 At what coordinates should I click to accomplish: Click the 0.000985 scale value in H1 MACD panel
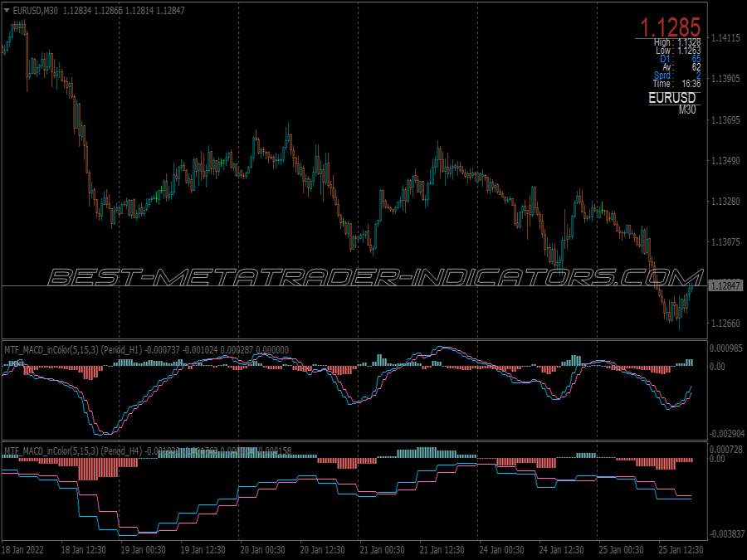tap(726, 348)
